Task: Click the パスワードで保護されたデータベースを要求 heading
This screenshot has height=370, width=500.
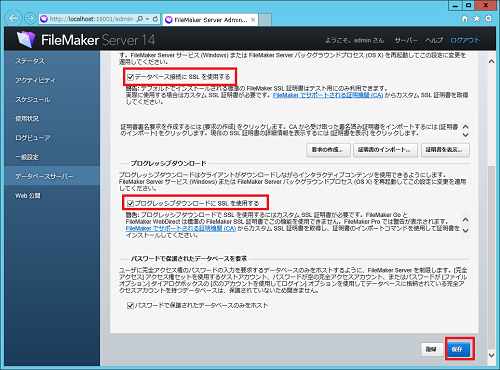Action: coord(189,259)
